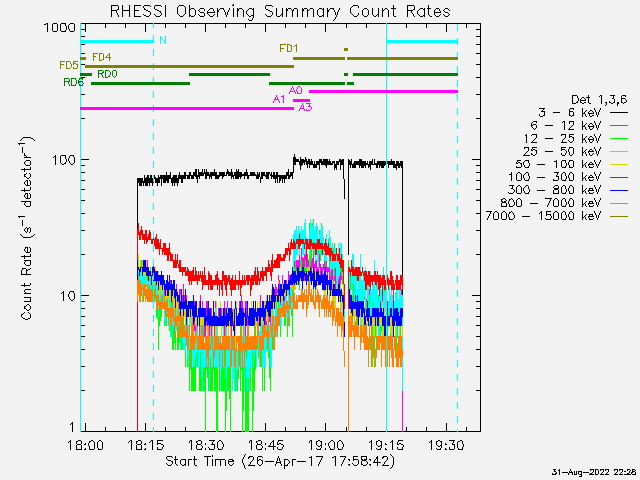The image size is (640, 480).
Task: Click the x-axis tick label '18:30'
Action: pos(206,445)
